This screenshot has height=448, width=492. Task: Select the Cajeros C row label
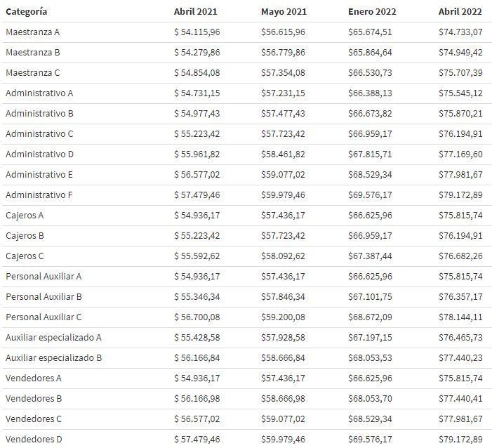(25, 256)
